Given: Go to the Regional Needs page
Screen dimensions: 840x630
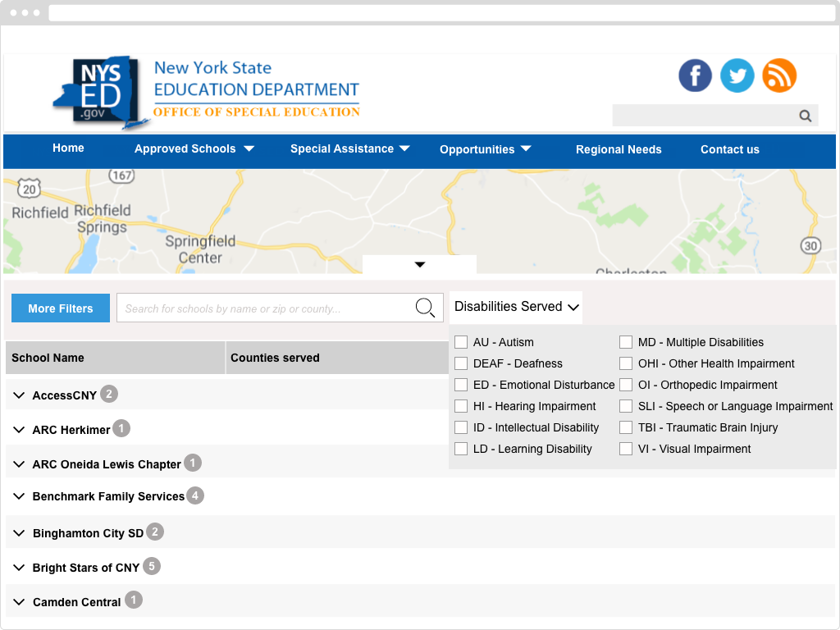Looking at the screenshot, I should tap(619, 149).
